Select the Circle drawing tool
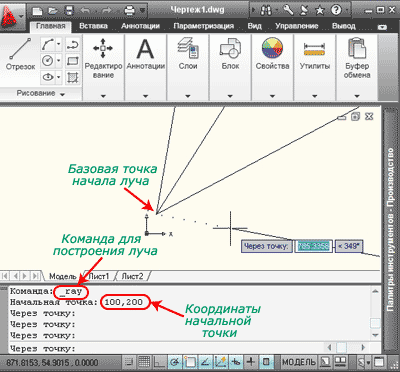The image size is (400, 372). (x=47, y=61)
